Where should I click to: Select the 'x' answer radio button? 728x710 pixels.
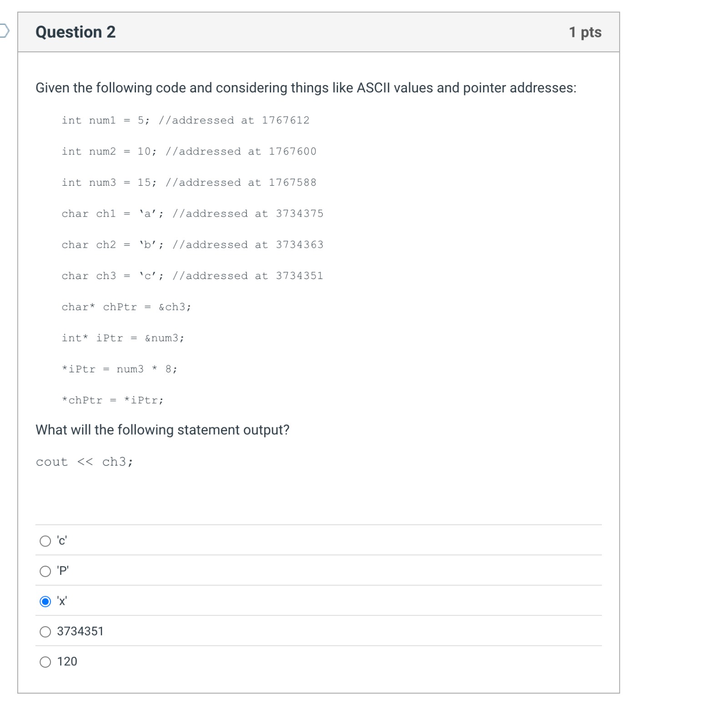pyautogui.click(x=45, y=602)
